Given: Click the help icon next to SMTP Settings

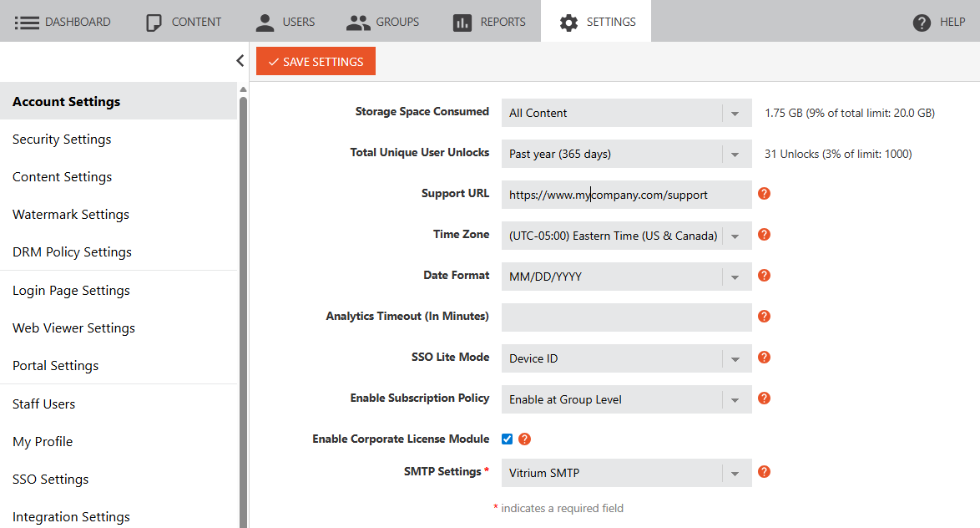Looking at the screenshot, I should click(764, 471).
